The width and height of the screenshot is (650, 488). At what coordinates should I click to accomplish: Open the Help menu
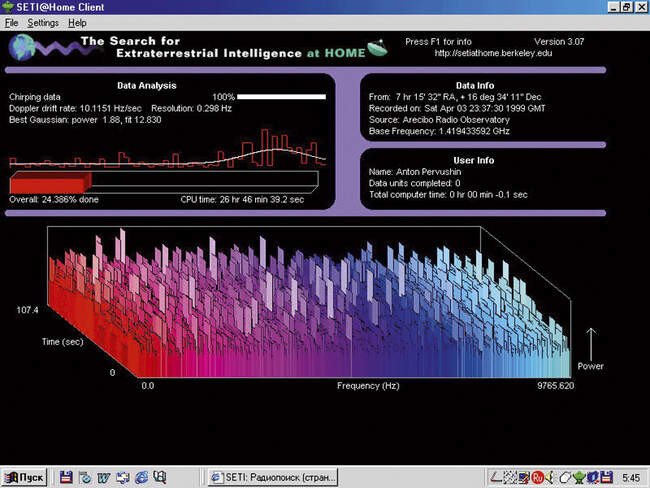(77, 23)
